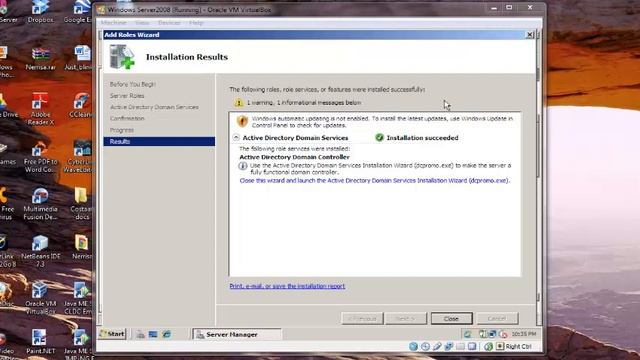This screenshot has width=640, height=360.
Task: Launch NetBeans IDE 7.3 shortcut
Action: tap(40, 251)
